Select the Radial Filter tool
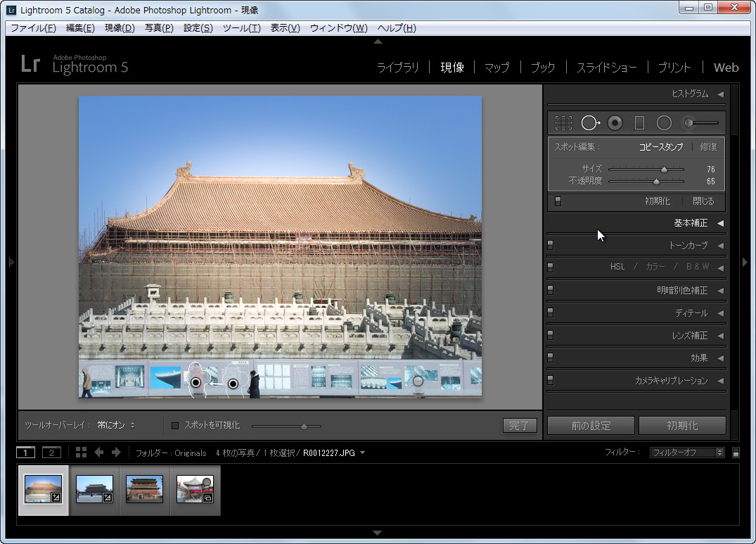This screenshot has height=544, width=756. coord(664,123)
